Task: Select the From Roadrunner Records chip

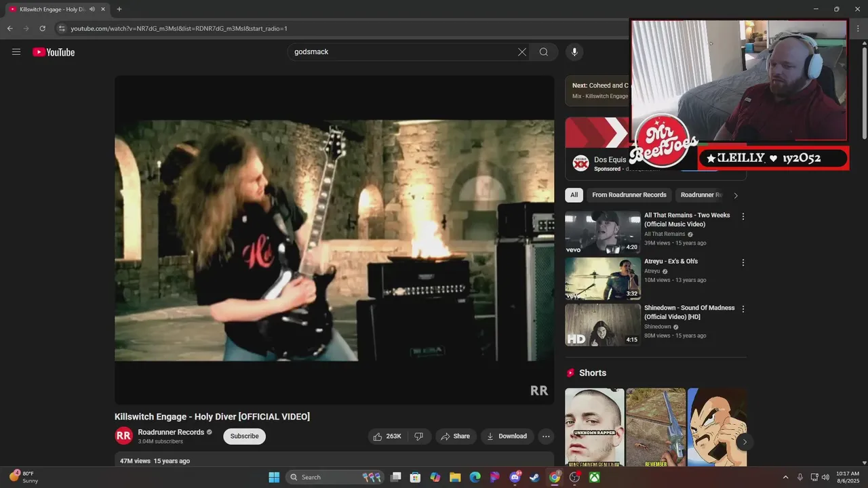Action: coord(629,195)
